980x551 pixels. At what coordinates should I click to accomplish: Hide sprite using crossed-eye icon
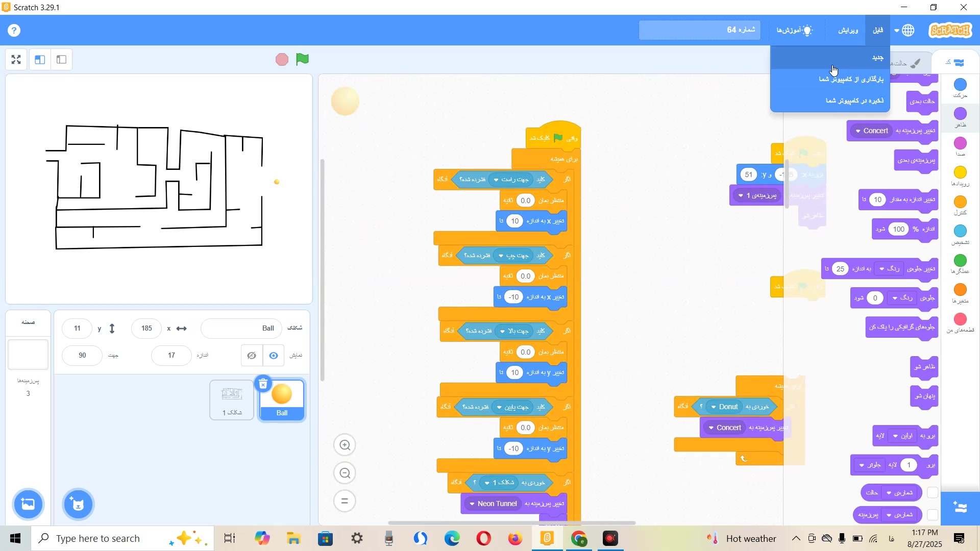coord(252,356)
